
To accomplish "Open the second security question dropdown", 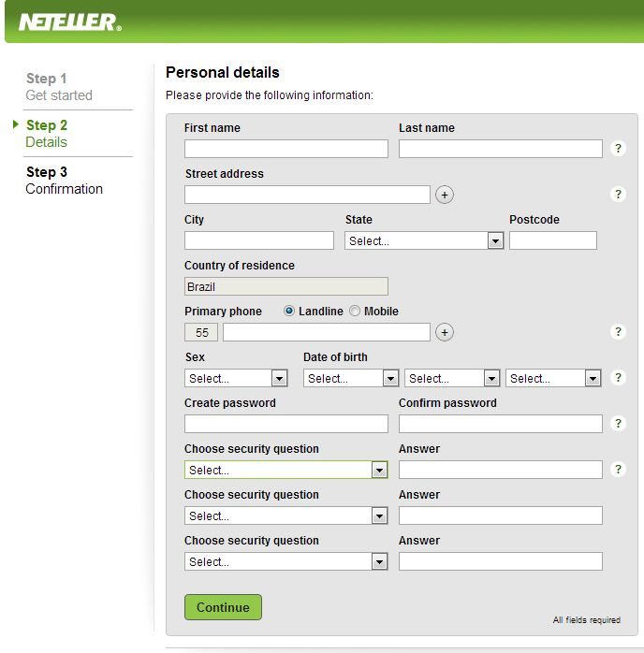I will point(286,515).
